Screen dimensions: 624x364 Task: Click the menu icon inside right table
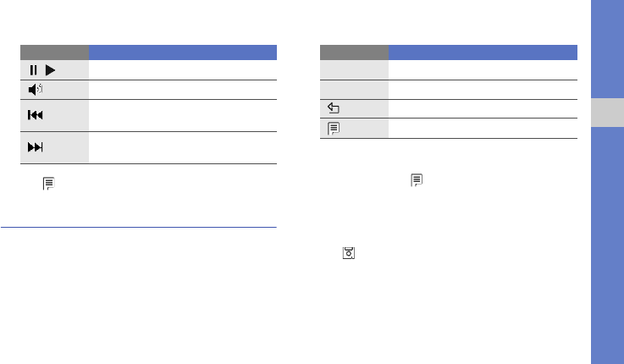tap(334, 128)
